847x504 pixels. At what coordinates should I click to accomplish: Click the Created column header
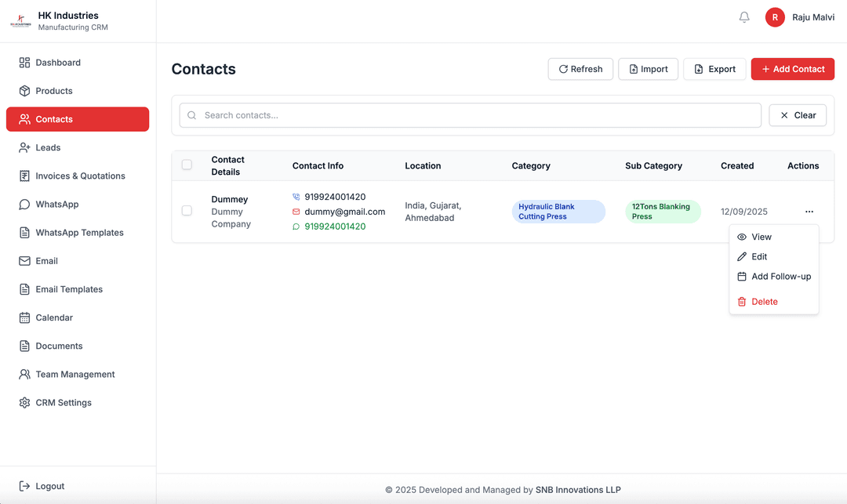(736, 165)
